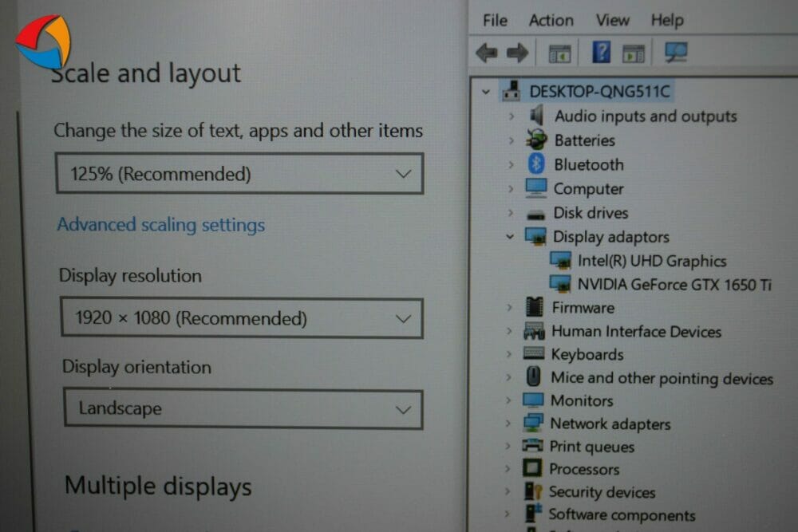Open the 125% (Recommended) scaling dropdown
This screenshot has height=532, width=798.
pos(239,174)
